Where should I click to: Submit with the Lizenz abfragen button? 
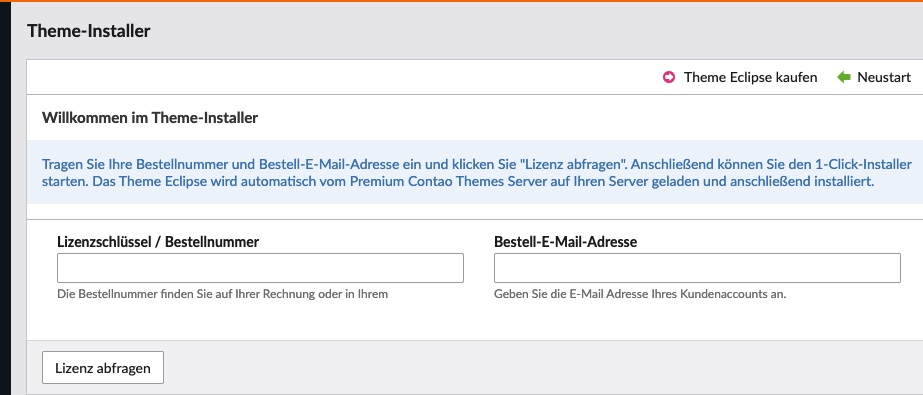click(x=103, y=368)
